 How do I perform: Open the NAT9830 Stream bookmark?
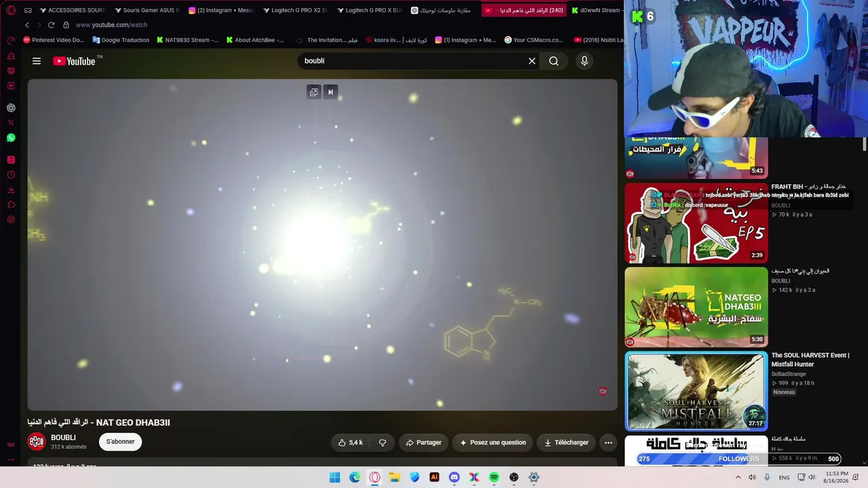click(x=187, y=40)
